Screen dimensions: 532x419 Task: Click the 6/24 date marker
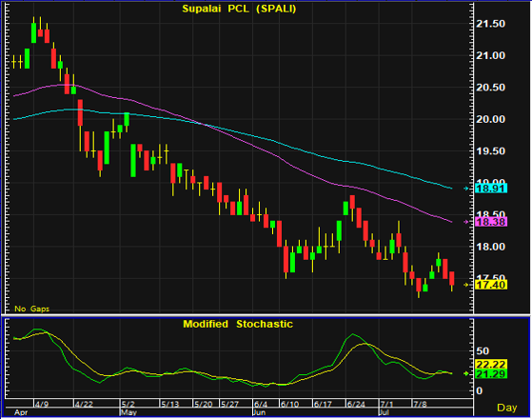(x=356, y=404)
